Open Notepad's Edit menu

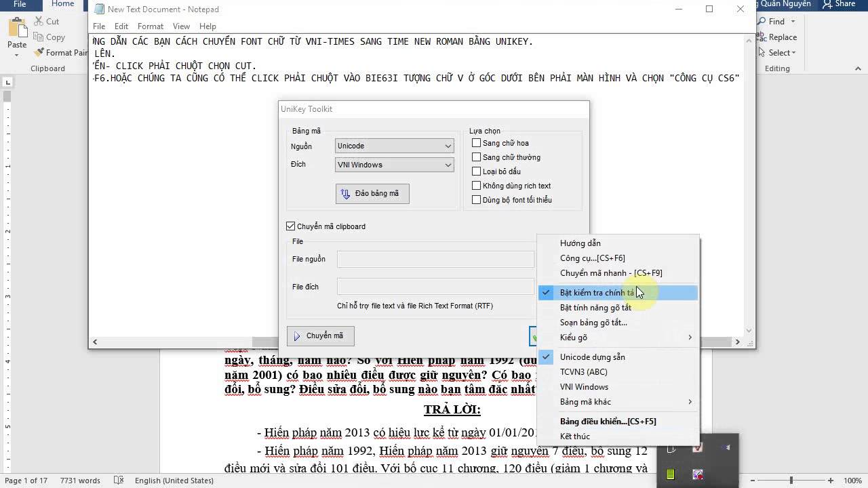121,26
